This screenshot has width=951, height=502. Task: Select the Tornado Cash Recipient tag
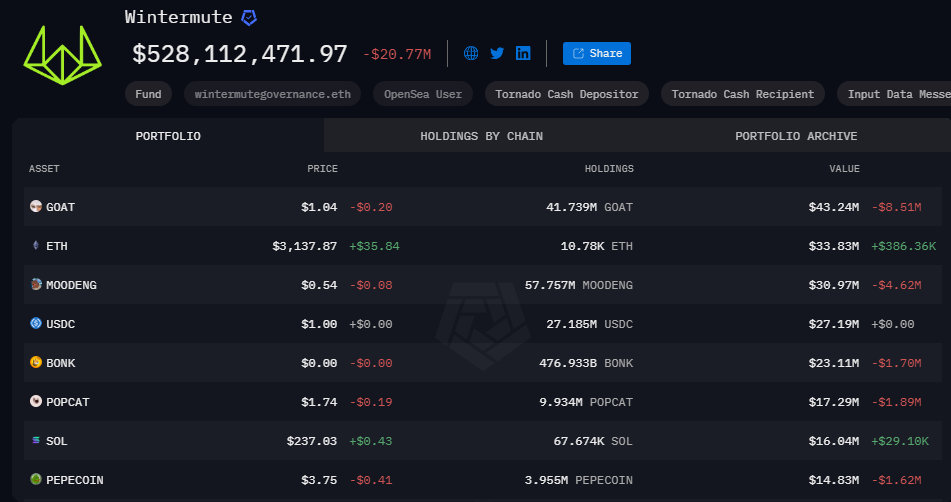pos(743,94)
